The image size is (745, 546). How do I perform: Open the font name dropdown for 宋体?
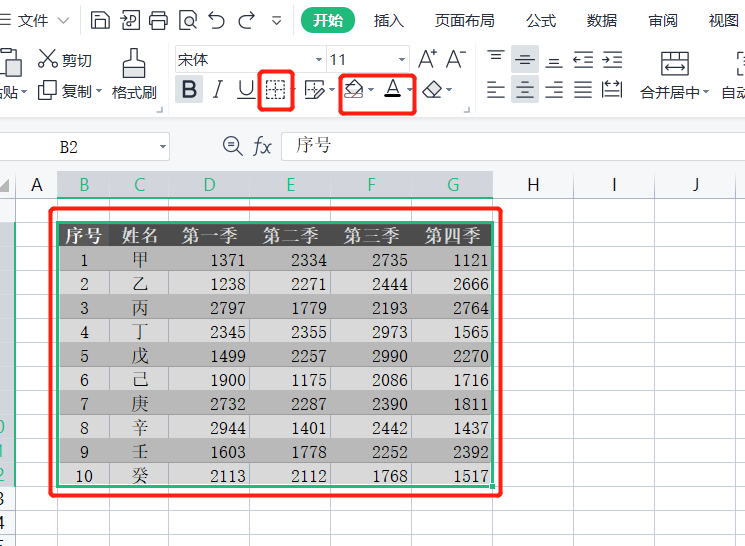coord(319,60)
